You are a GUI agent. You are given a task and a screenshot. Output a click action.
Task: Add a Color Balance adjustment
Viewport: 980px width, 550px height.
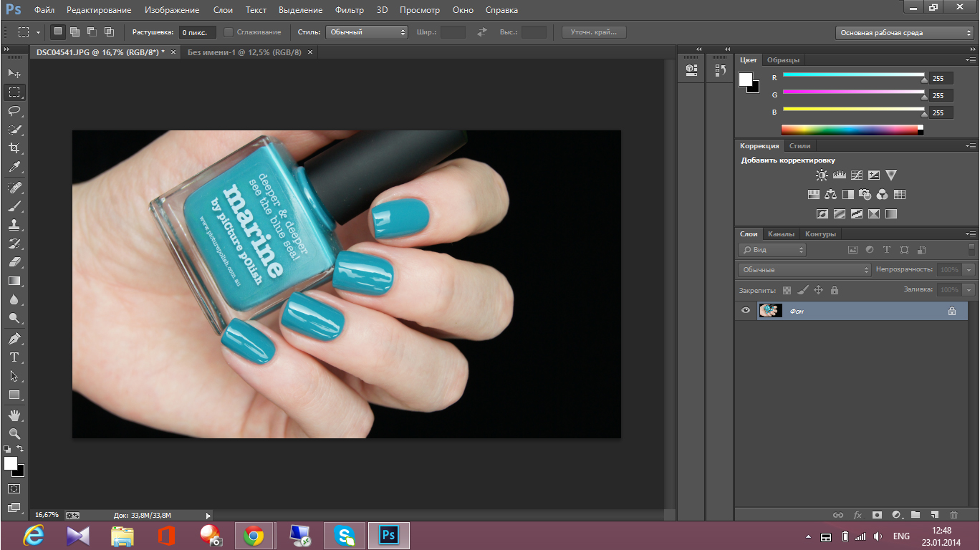click(x=830, y=194)
